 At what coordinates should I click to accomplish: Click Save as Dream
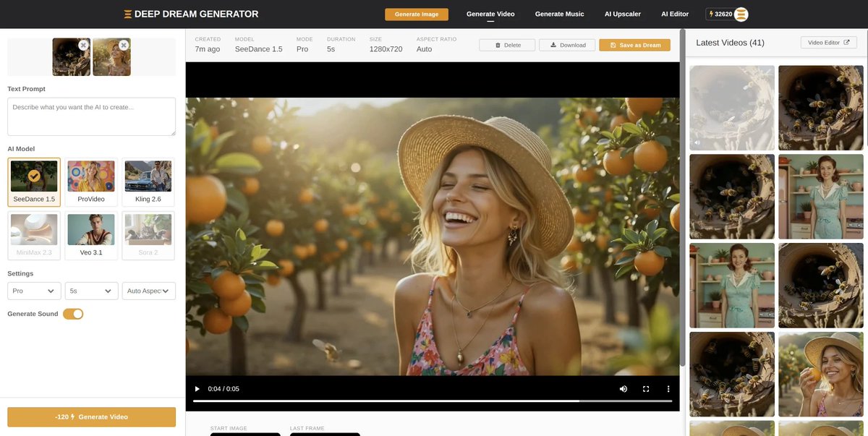tap(634, 45)
